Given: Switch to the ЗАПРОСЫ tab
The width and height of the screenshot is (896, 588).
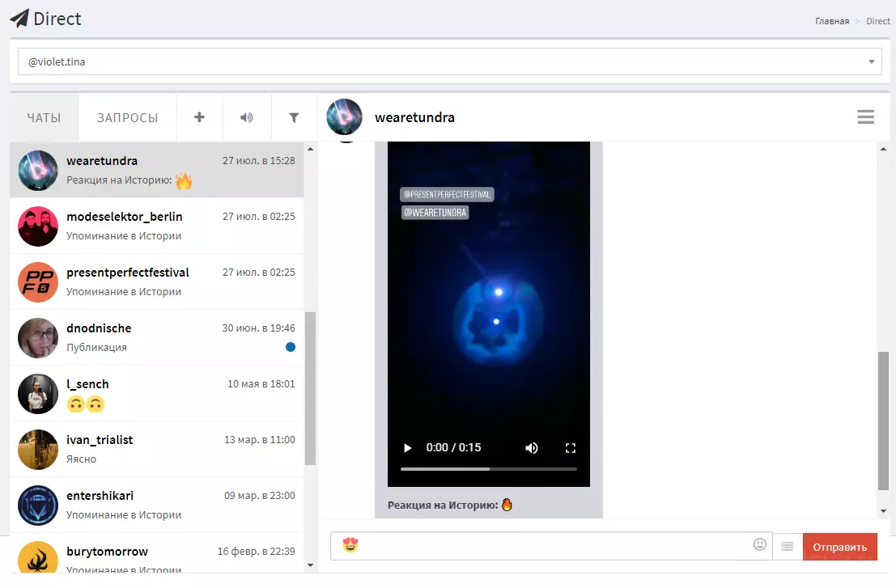Looking at the screenshot, I should coord(127,117).
